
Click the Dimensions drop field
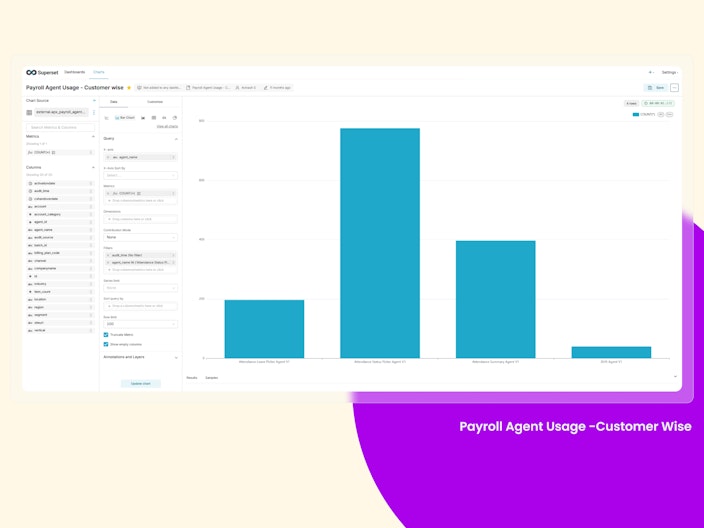point(141,219)
